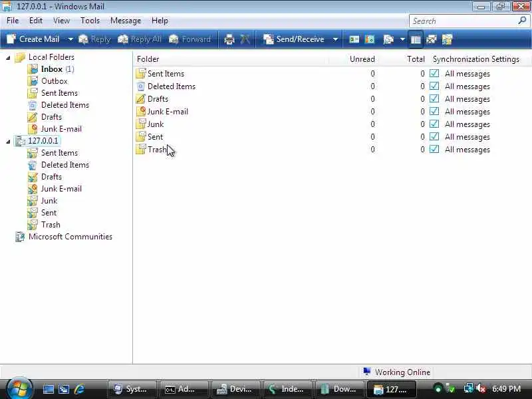Click the IMAP Folders toolbar icon

point(447,39)
